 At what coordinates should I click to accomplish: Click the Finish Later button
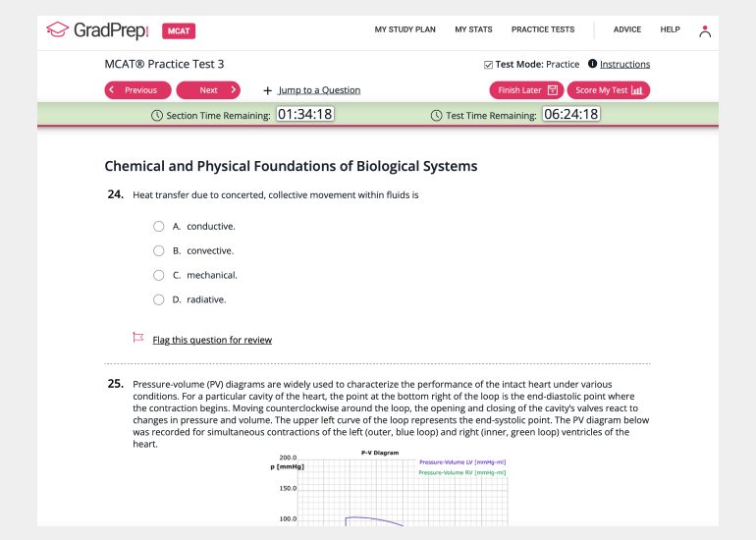point(526,90)
